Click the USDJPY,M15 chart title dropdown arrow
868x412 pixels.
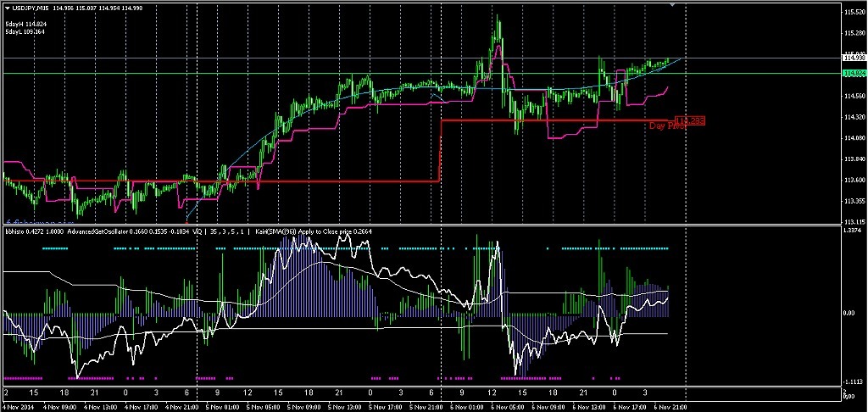(8, 8)
